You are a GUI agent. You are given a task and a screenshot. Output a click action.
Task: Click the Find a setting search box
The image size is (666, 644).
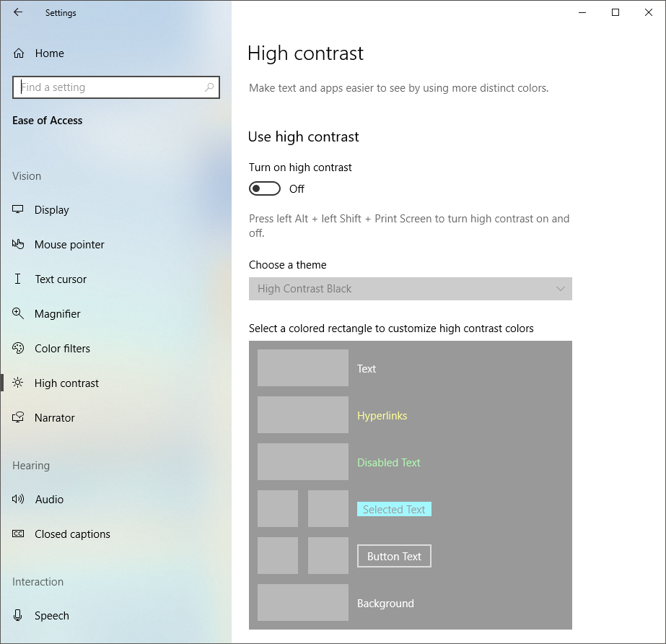pyautogui.click(x=108, y=87)
